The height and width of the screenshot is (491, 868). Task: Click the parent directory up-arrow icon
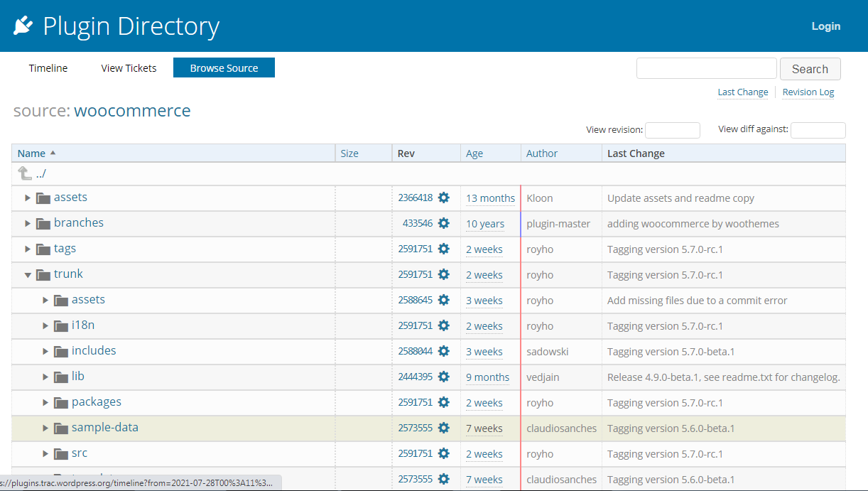(x=25, y=173)
